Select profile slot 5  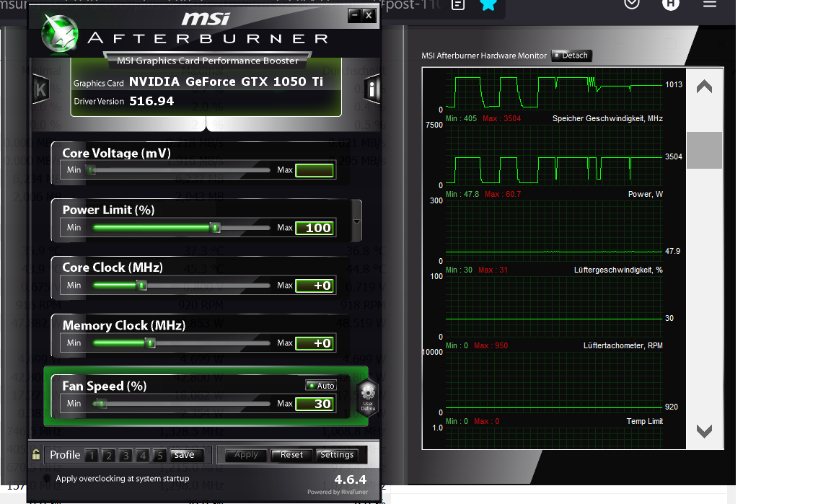pyautogui.click(x=159, y=455)
